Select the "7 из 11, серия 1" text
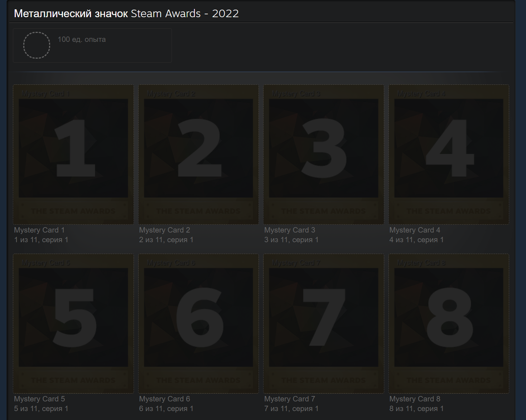 click(291, 409)
